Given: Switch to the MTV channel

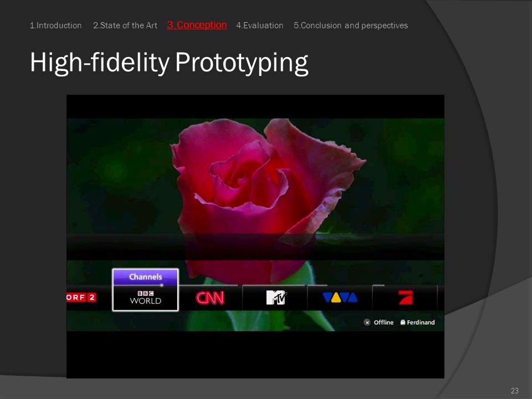Looking at the screenshot, I should point(276,298).
